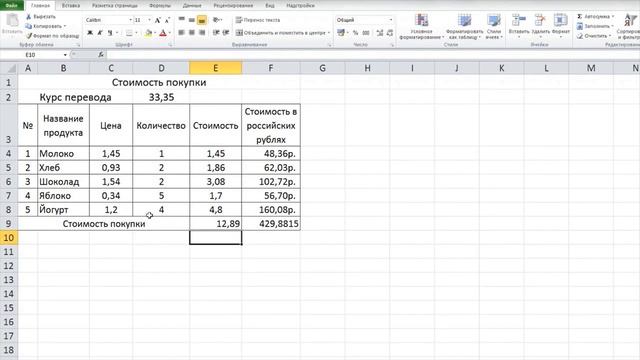Image resolution: width=640 pixels, height=360 pixels.
Task: Click the Cut (Вырезать) scissors icon
Action: click(x=29, y=17)
